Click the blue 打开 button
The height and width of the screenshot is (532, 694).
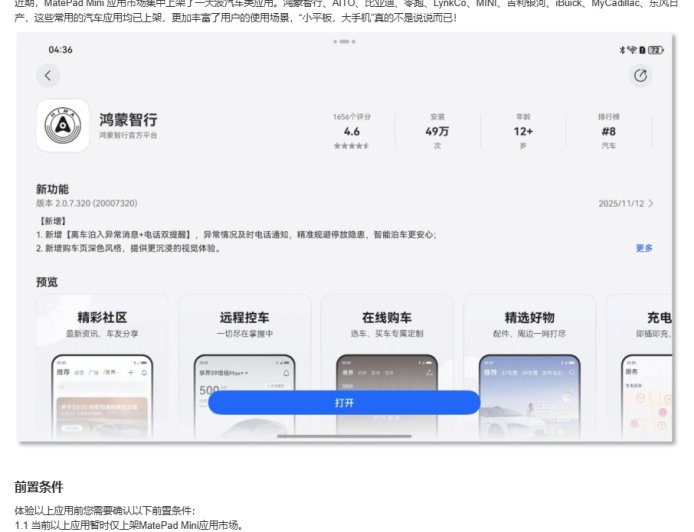(x=344, y=403)
